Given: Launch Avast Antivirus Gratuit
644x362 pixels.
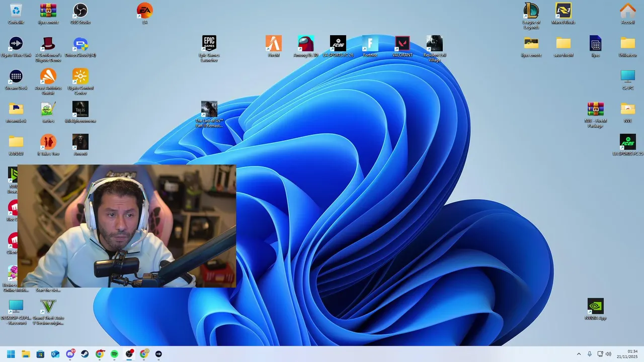Looking at the screenshot, I should pyautogui.click(x=48, y=76).
